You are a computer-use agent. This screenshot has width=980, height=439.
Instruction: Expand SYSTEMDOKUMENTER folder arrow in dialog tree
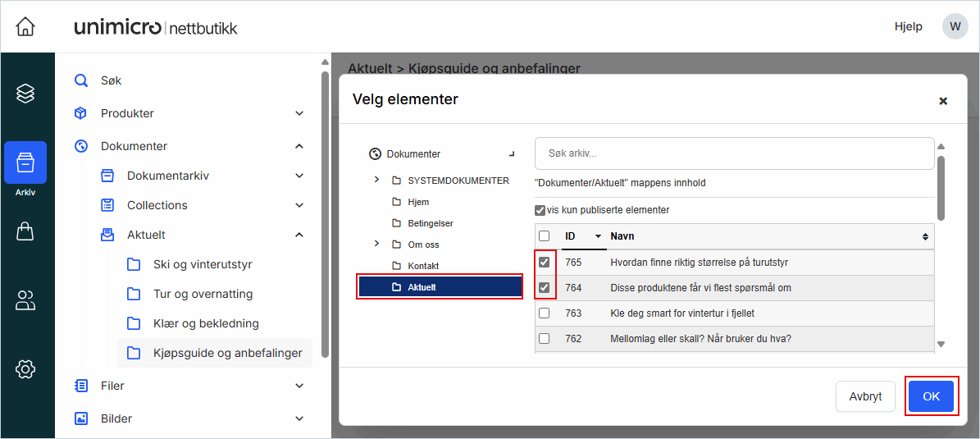tap(376, 180)
